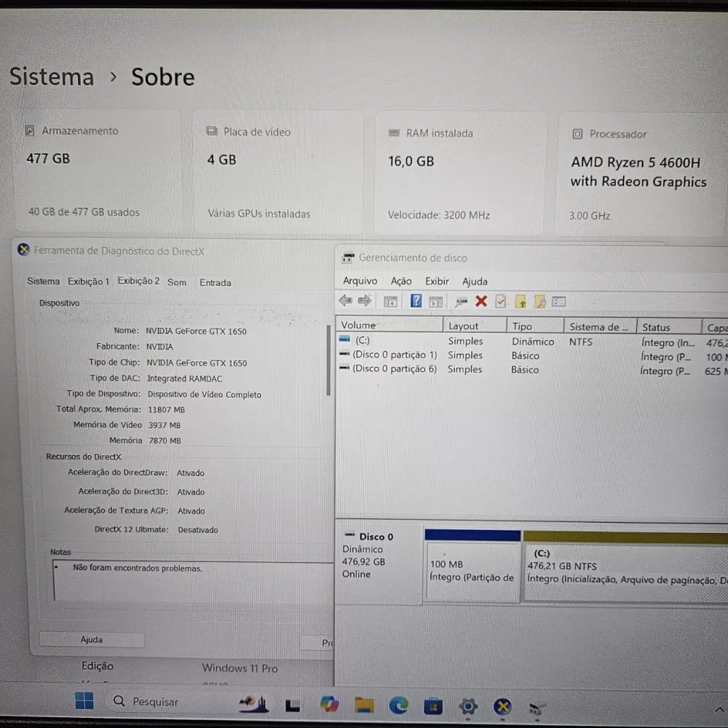The height and width of the screenshot is (728, 728).
Task: Open the Arquivo menu
Action: (x=360, y=281)
